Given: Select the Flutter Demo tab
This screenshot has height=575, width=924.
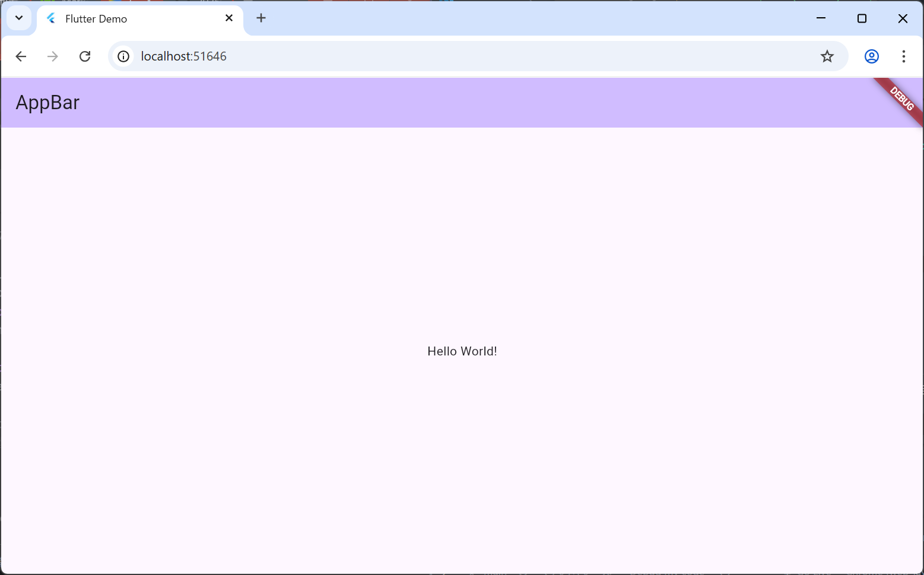Looking at the screenshot, I should 140,19.
